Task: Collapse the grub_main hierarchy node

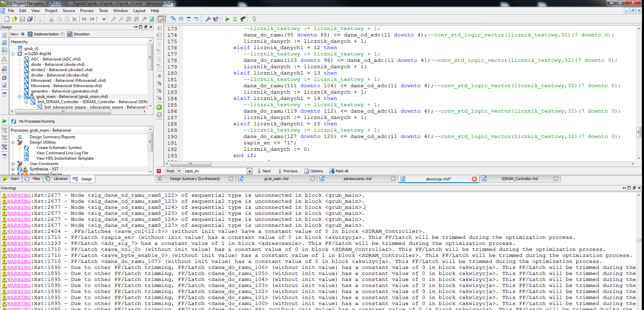Action: 20,97
